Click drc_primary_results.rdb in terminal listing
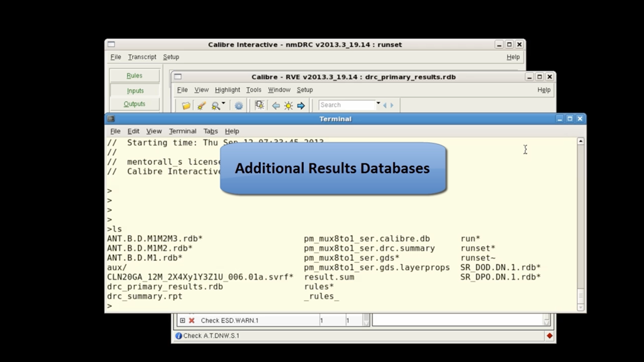The width and height of the screenshot is (644, 362). (x=165, y=287)
